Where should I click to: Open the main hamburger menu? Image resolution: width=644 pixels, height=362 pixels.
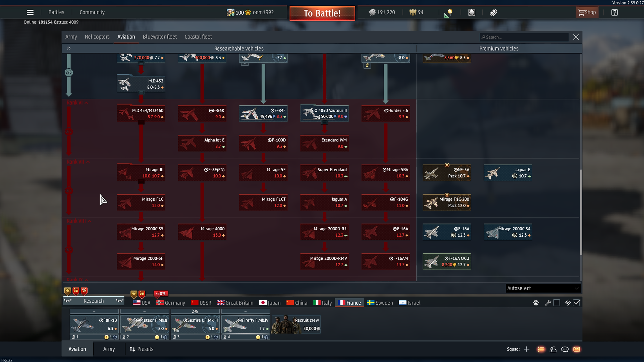[x=30, y=12]
